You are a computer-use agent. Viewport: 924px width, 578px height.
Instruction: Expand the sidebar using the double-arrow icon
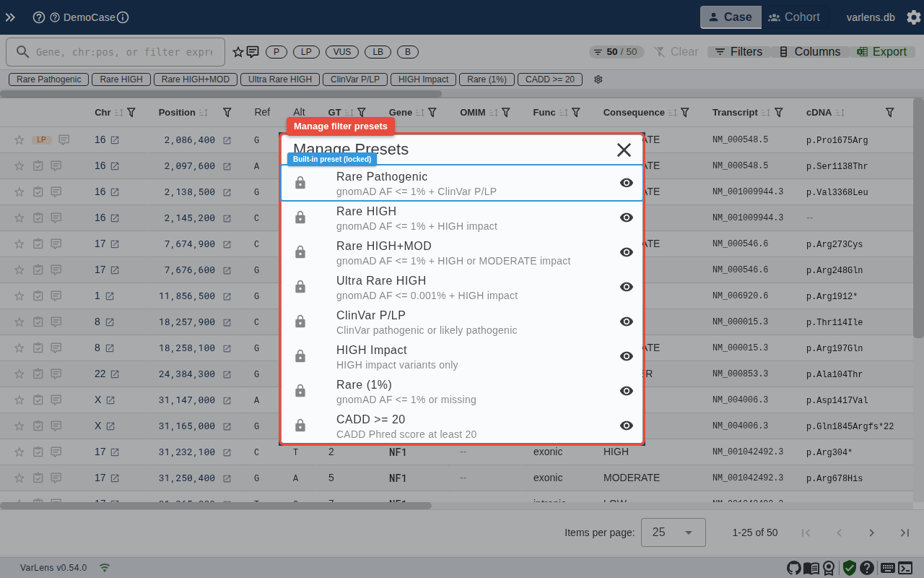[x=10, y=17]
